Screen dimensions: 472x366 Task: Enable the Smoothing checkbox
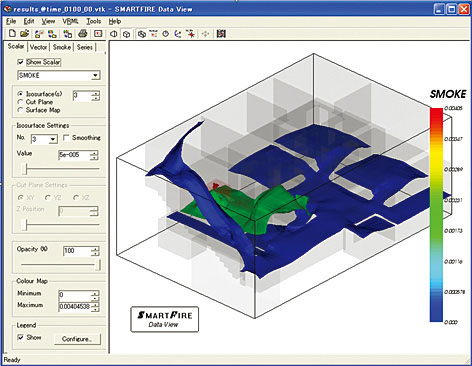coord(66,138)
